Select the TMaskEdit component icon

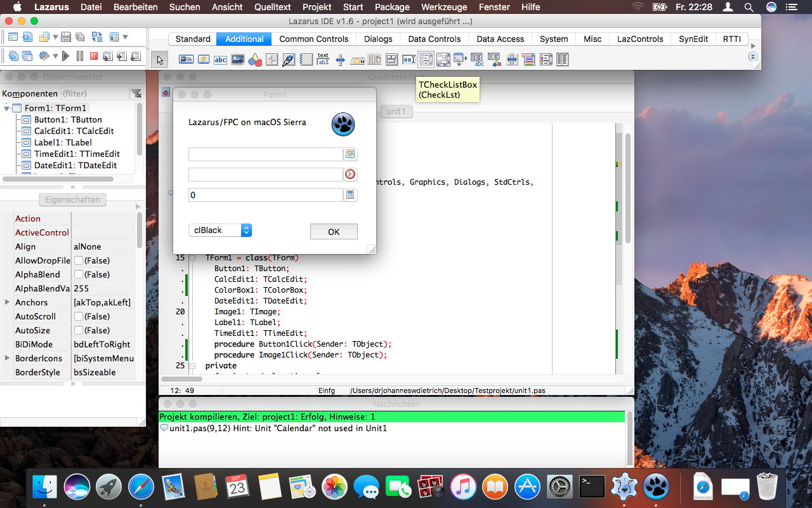pyautogui.click(x=409, y=60)
